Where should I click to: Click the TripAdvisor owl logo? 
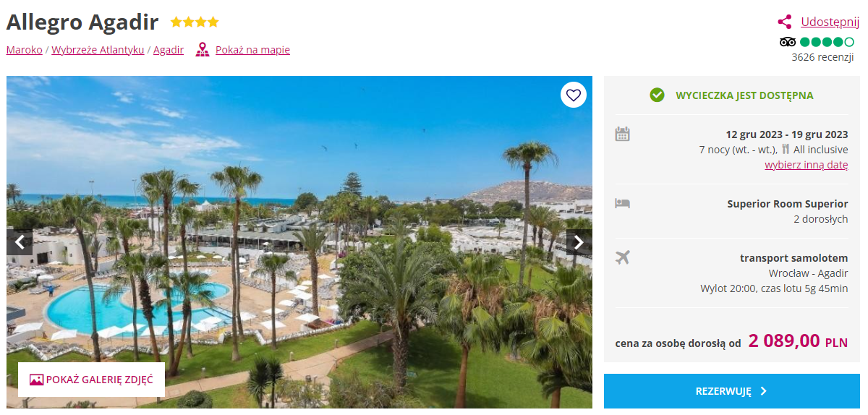(x=788, y=42)
